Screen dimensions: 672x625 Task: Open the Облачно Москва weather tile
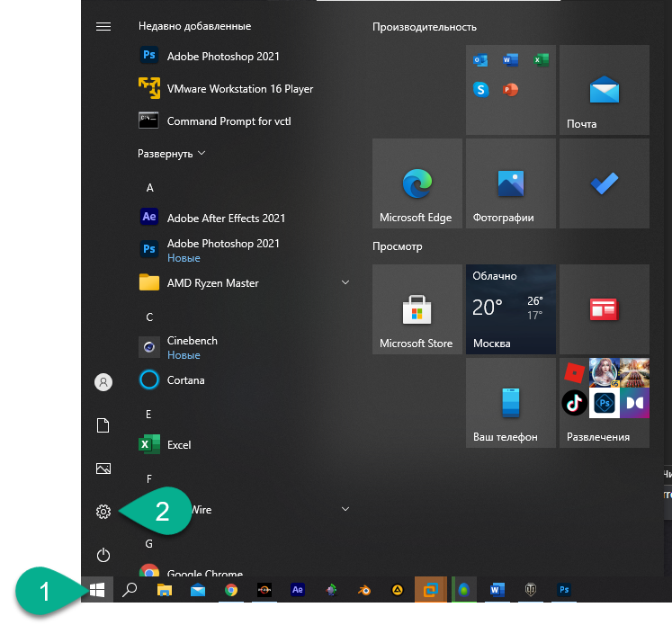point(511,309)
